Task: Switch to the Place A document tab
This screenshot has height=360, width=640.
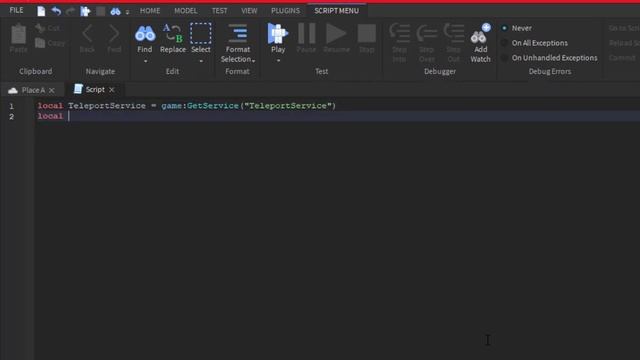Action: pos(27,90)
